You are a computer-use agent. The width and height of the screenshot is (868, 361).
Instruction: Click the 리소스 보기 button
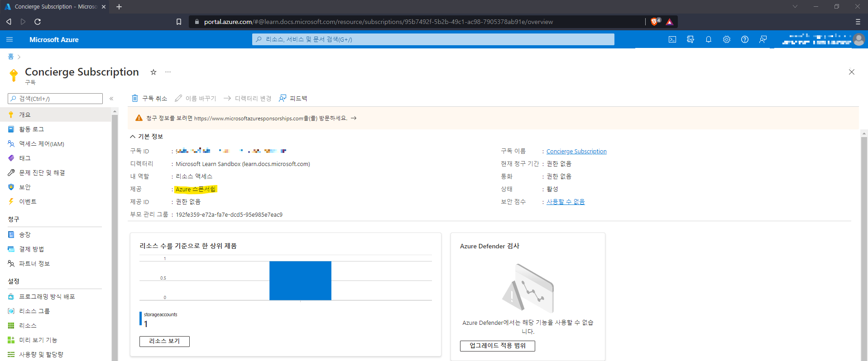164,341
